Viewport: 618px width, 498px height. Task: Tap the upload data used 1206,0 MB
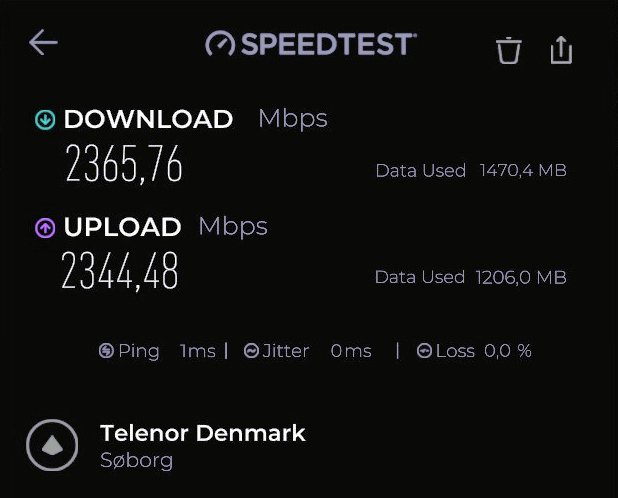click(523, 277)
